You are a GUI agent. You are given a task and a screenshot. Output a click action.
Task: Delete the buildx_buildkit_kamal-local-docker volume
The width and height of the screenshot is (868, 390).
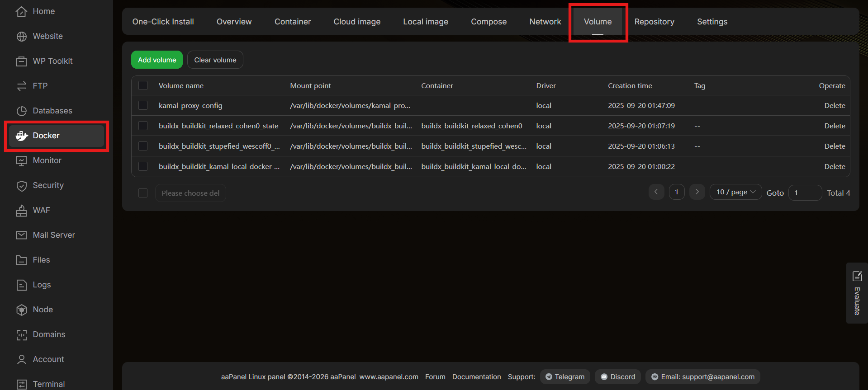click(835, 166)
